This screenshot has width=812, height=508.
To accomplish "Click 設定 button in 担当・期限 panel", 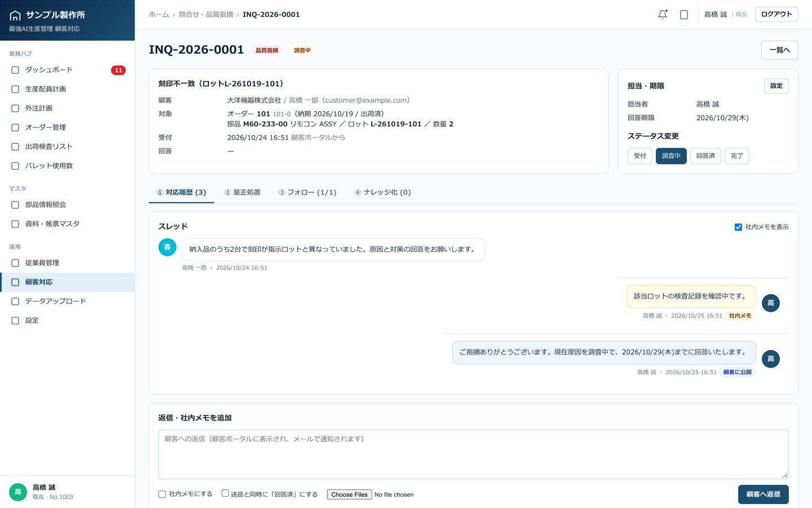I will click(x=776, y=86).
